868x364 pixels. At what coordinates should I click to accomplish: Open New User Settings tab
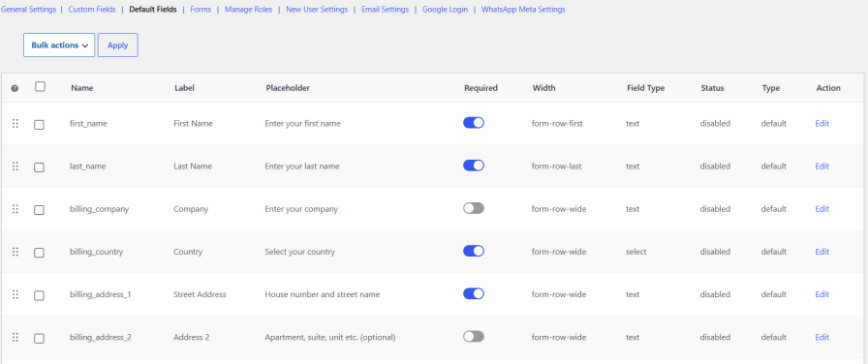tap(317, 10)
